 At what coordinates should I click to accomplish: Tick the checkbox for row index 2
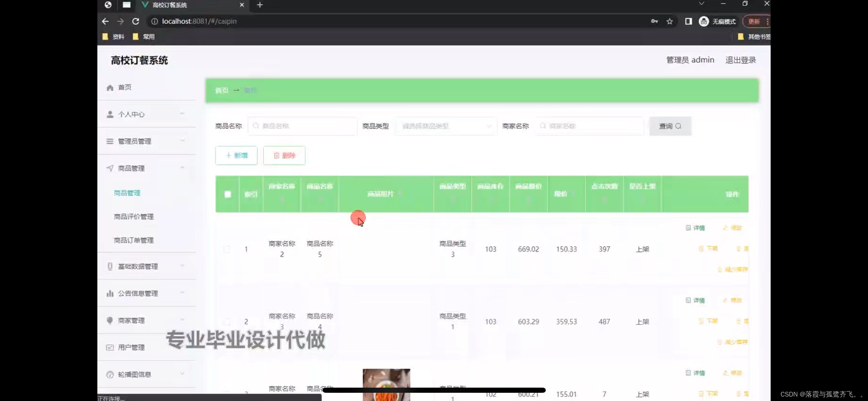coord(227,321)
